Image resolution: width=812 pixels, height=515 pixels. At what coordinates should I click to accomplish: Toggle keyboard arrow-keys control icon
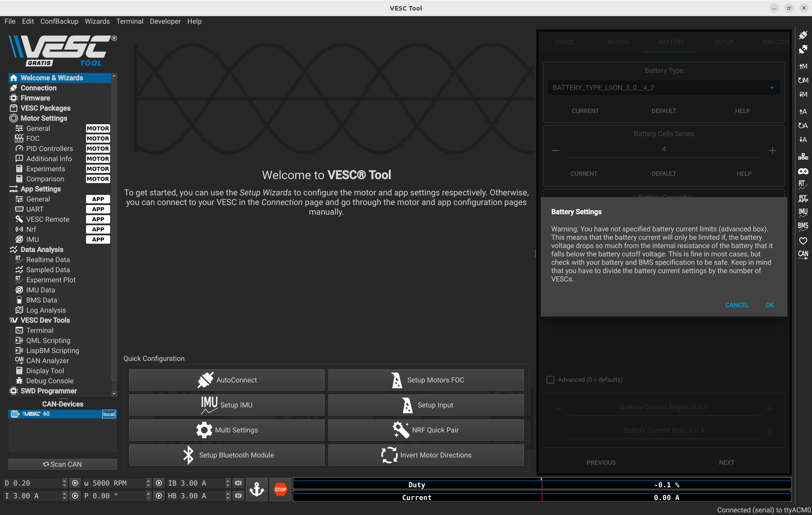click(x=803, y=157)
